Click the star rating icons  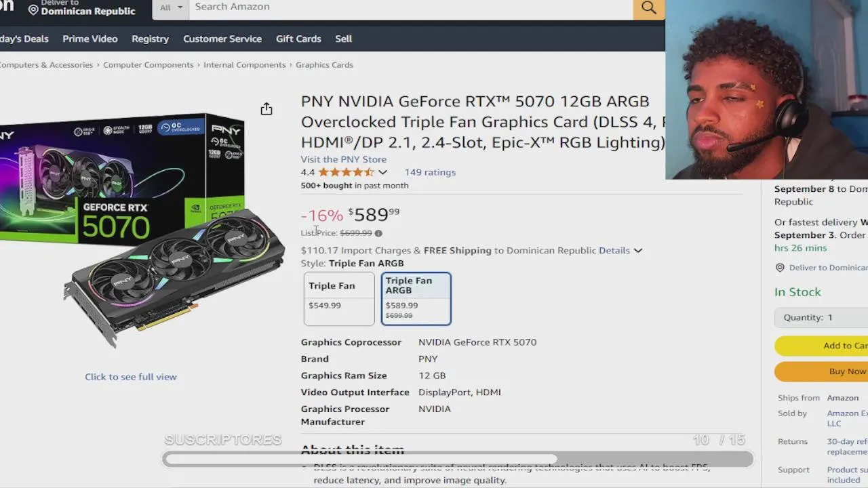click(x=346, y=172)
